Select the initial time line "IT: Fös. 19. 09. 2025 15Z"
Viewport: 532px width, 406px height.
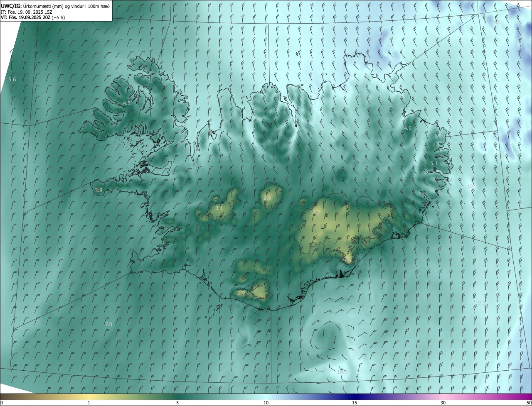[27, 12]
